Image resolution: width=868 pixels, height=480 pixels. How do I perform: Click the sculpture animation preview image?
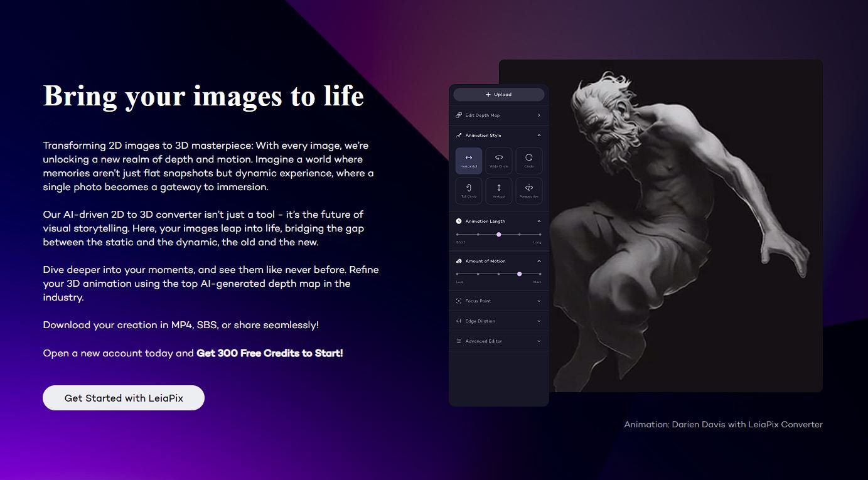(684, 226)
